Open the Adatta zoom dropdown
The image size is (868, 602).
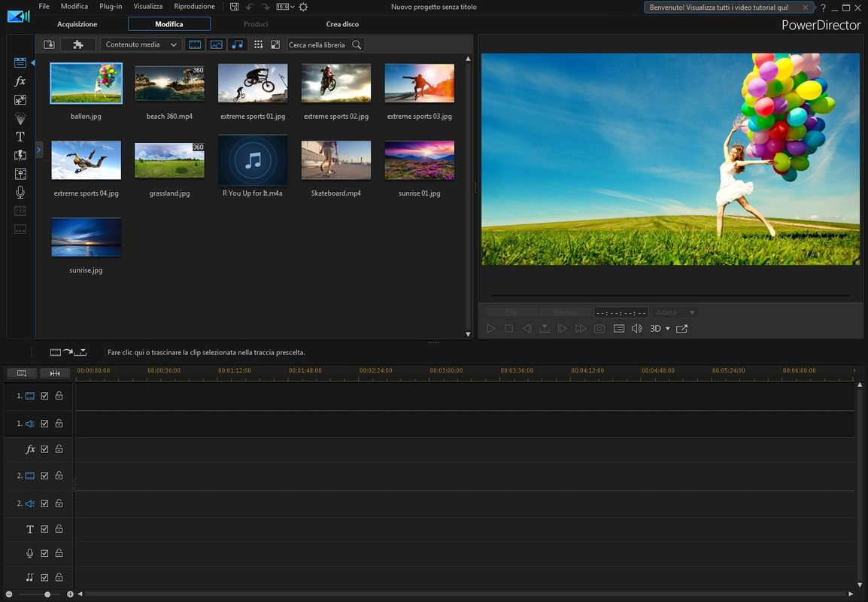(x=675, y=312)
